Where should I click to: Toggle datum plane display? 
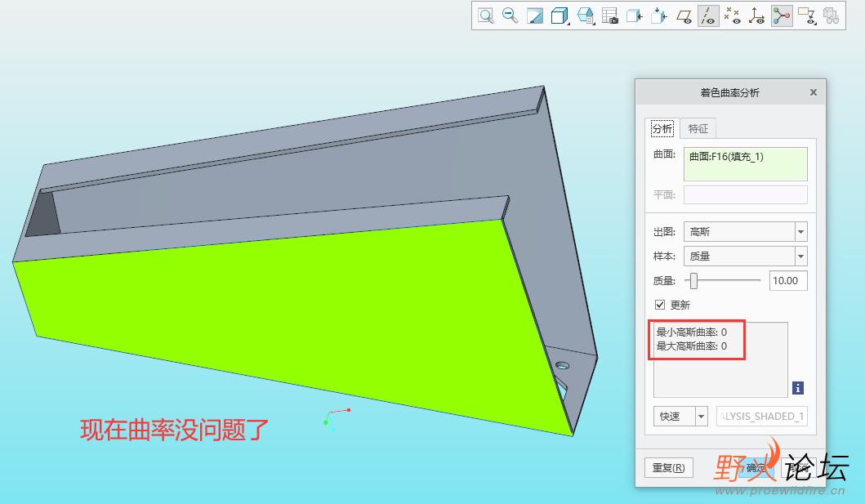(684, 16)
